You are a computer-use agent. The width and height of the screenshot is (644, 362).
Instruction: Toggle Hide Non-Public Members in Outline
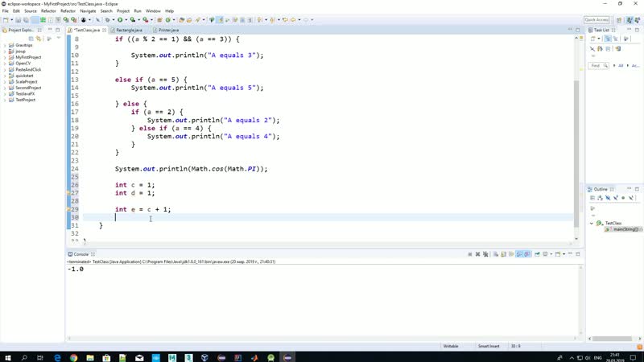point(623,198)
